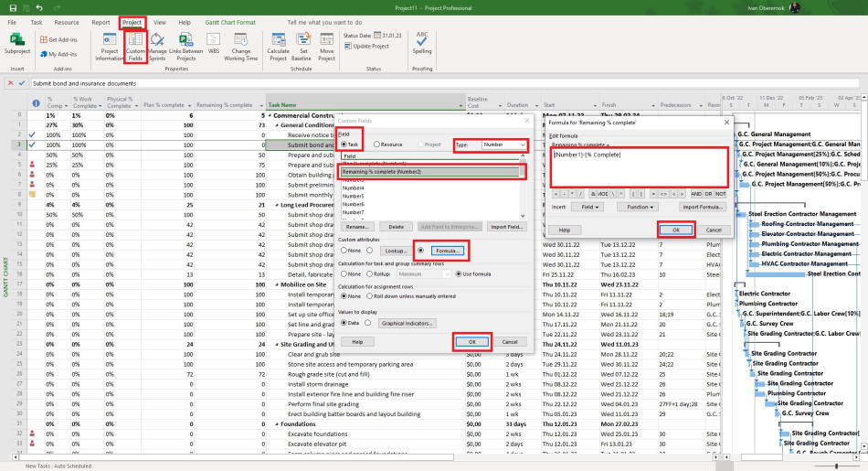Screen dimensions: 868x471
Task: Select None for task and group summary rows
Action: [344, 273]
